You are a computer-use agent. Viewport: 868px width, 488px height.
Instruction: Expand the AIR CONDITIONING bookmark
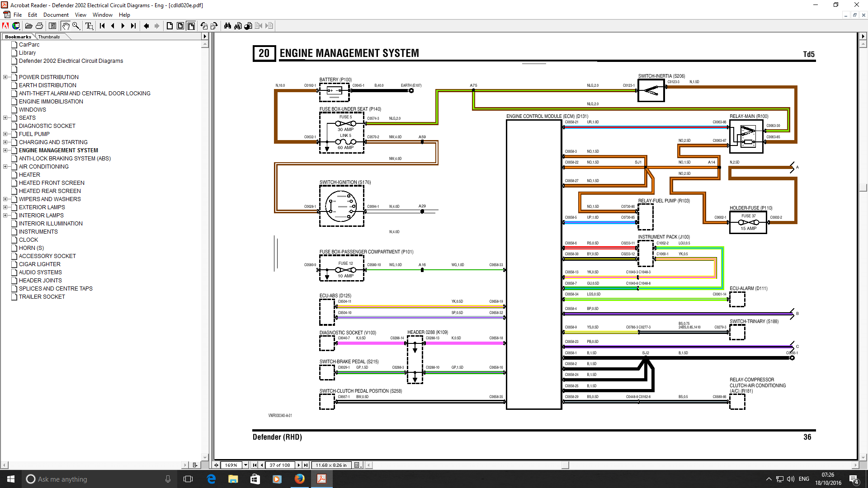[5, 167]
